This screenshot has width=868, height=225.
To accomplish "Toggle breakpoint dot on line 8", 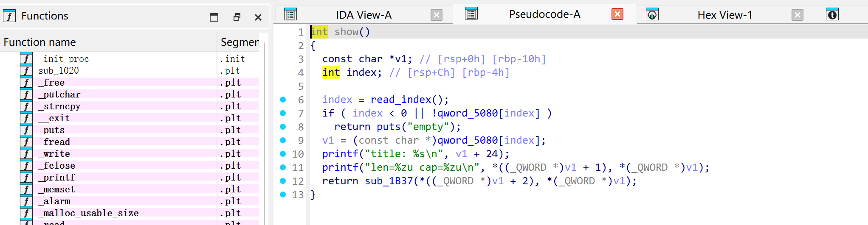I will point(283,127).
